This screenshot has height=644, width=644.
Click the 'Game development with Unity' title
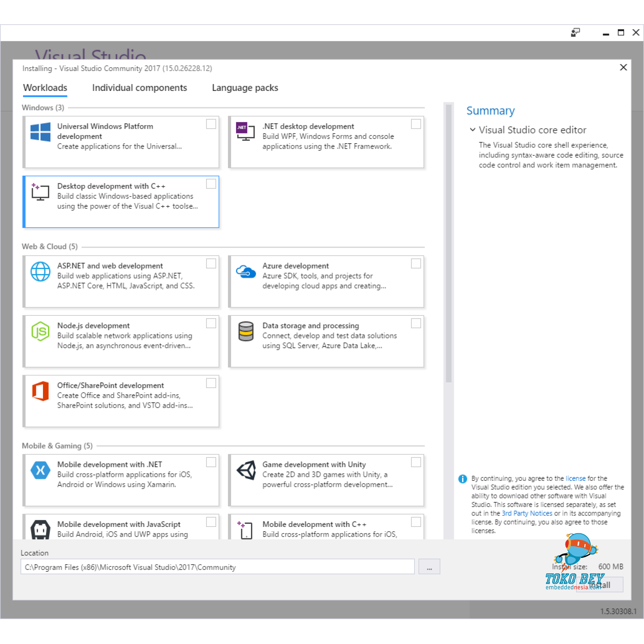[314, 464]
